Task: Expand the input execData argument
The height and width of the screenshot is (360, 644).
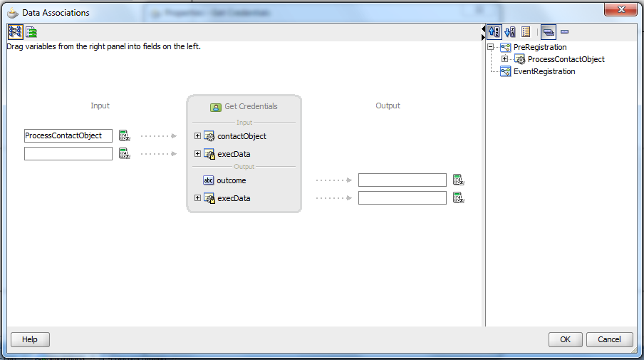Action: [x=197, y=153]
